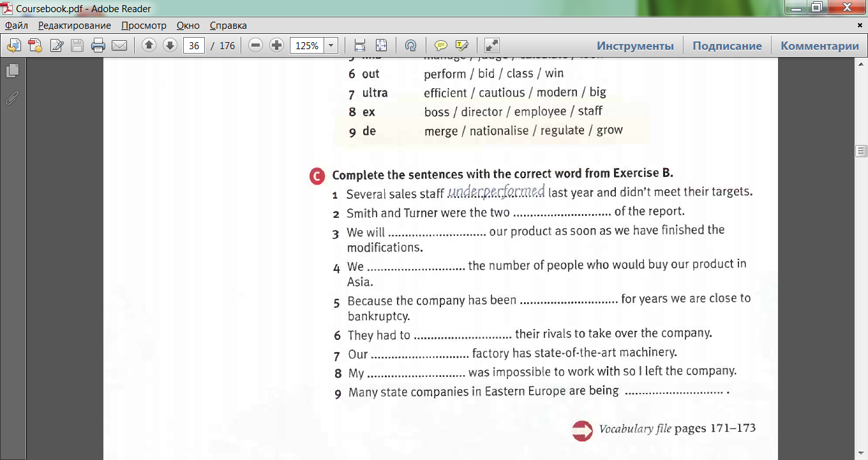Image resolution: width=868 pixels, height=460 pixels.
Task: Go to previous page arrow
Action: [x=149, y=45]
